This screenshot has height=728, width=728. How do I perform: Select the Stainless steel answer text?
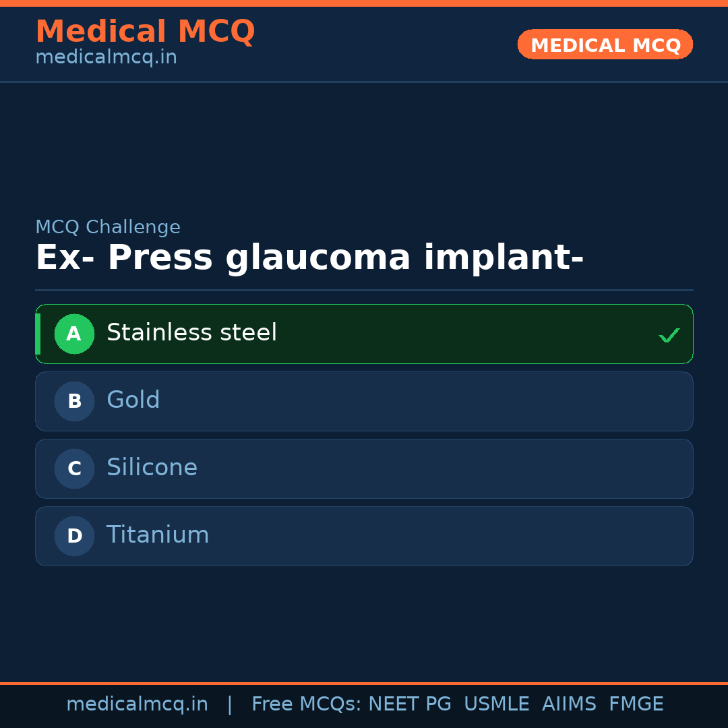pyautogui.click(x=191, y=333)
